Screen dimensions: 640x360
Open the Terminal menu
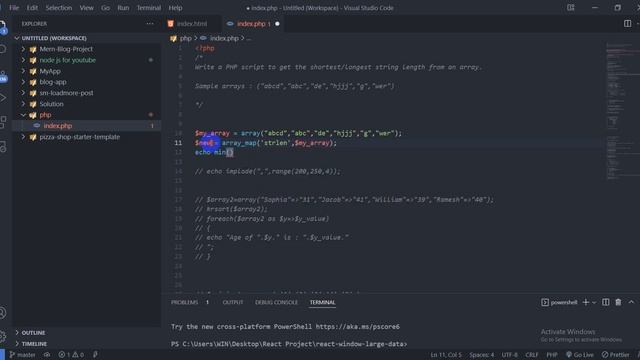pos(149,8)
